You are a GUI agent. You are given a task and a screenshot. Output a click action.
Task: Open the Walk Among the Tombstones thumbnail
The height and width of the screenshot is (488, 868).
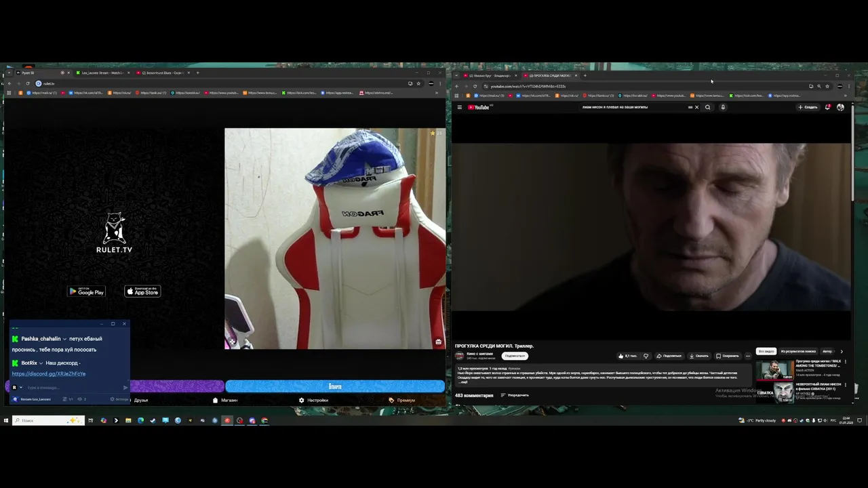(775, 369)
